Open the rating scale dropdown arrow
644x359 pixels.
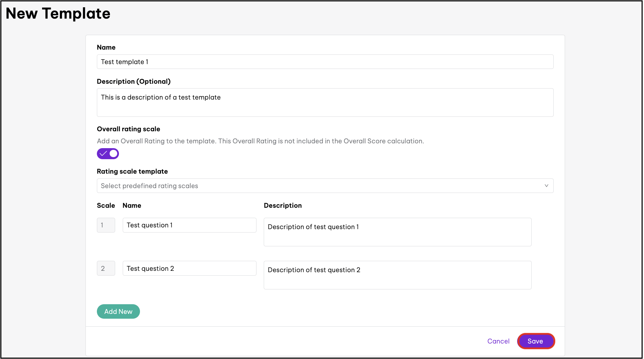coord(546,186)
